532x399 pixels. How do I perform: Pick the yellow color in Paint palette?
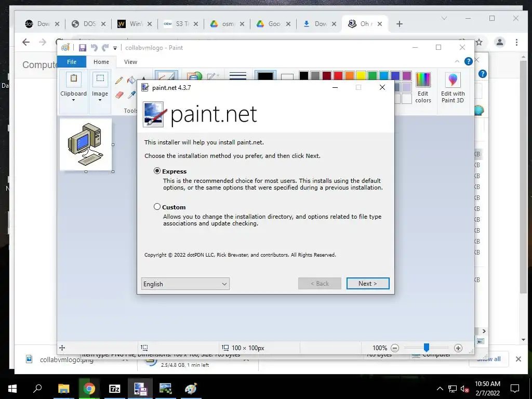361,76
